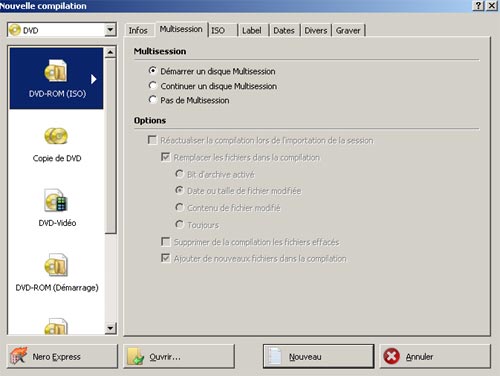Open the DVD disc type dropdown
The height and width of the screenshot is (376, 500).
(110, 30)
